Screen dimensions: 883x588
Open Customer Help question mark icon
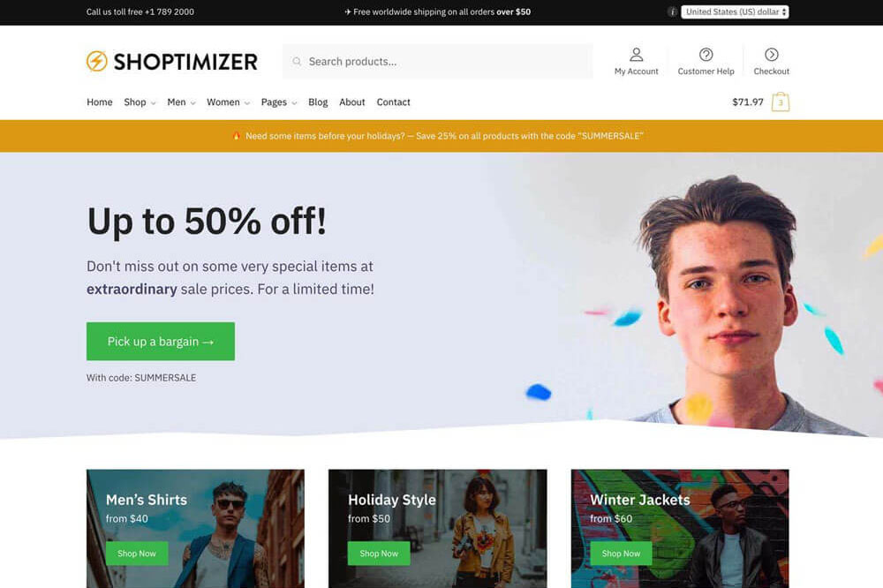point(706,54)
